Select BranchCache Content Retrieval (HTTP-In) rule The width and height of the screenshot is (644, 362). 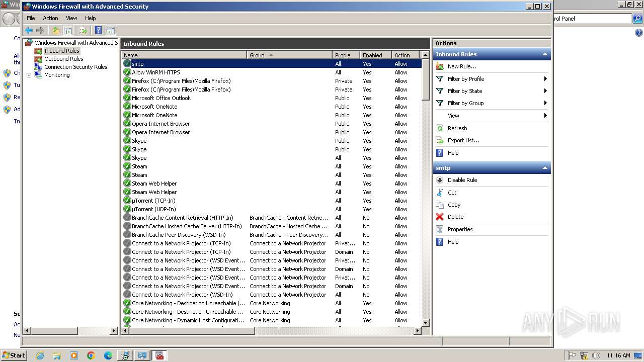pos(271,218)
